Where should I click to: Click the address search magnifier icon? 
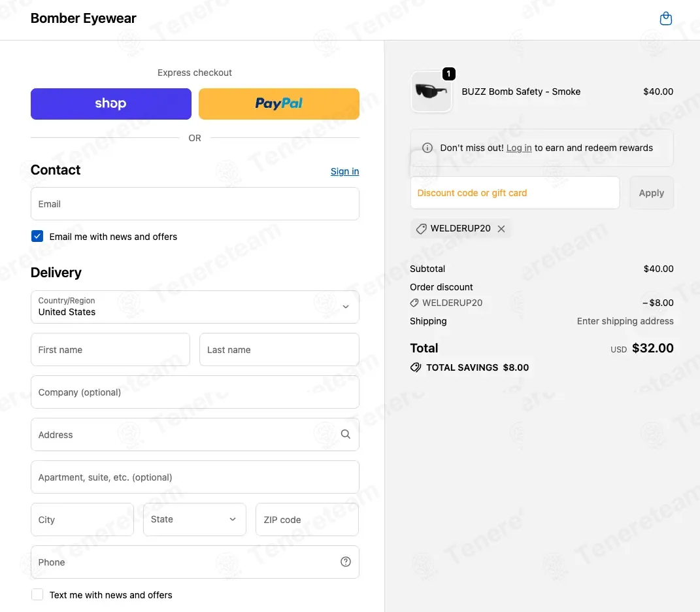coord(346,434)
